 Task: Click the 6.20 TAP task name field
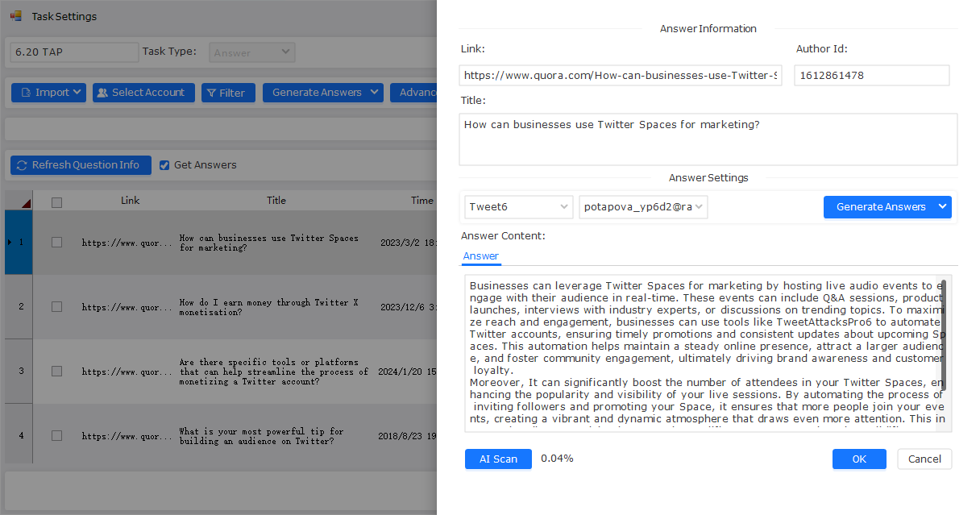(74, 52)
